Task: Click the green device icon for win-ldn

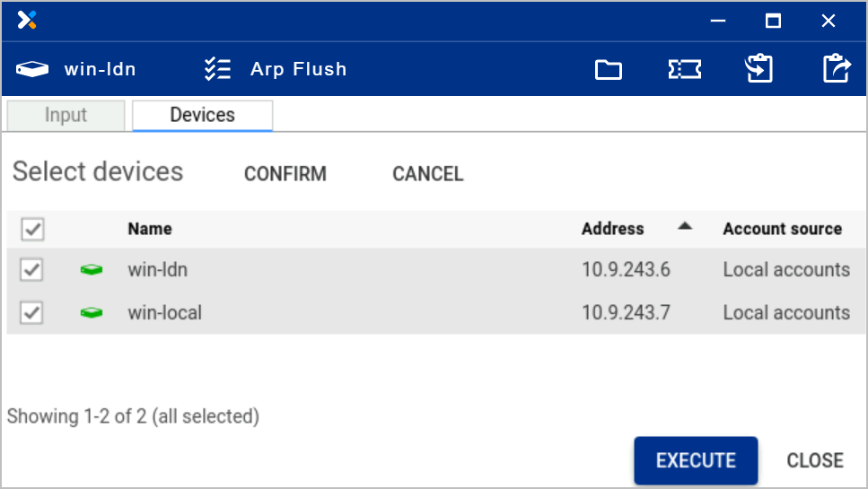Action: (92, 270)
